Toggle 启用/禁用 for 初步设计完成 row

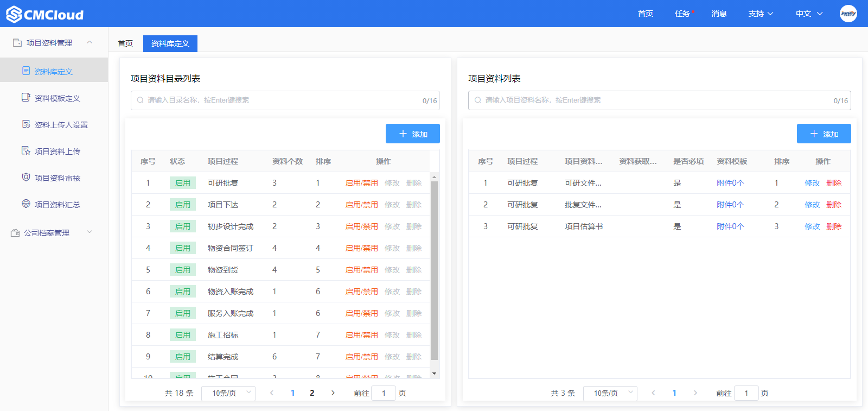(362, 226)
